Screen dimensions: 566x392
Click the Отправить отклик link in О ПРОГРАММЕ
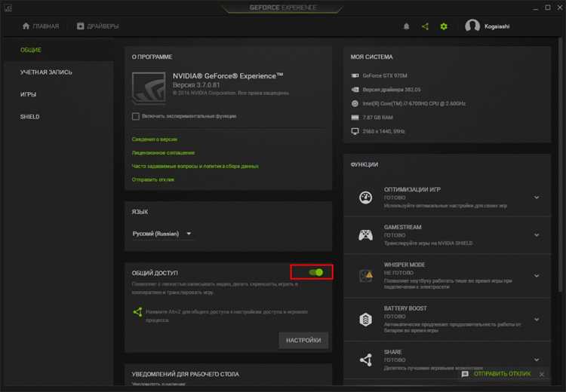(x=153, y=179)
